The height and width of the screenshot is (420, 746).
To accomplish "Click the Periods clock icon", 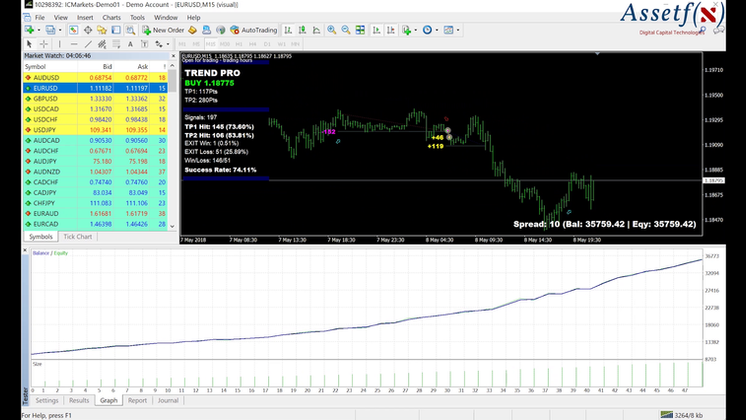I will [x=427, y=30].
